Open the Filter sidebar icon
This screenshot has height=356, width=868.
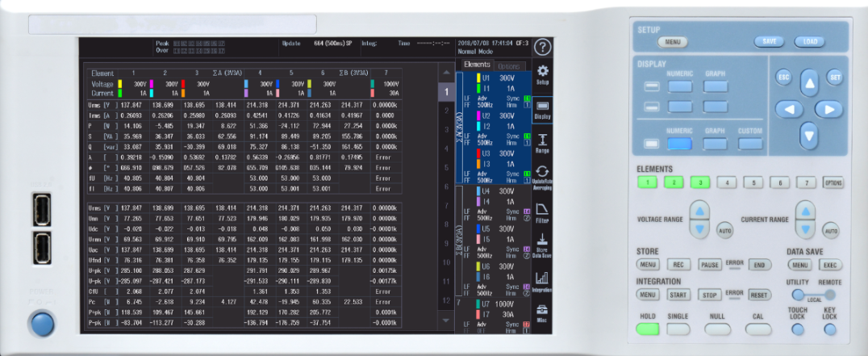[543, 212]
